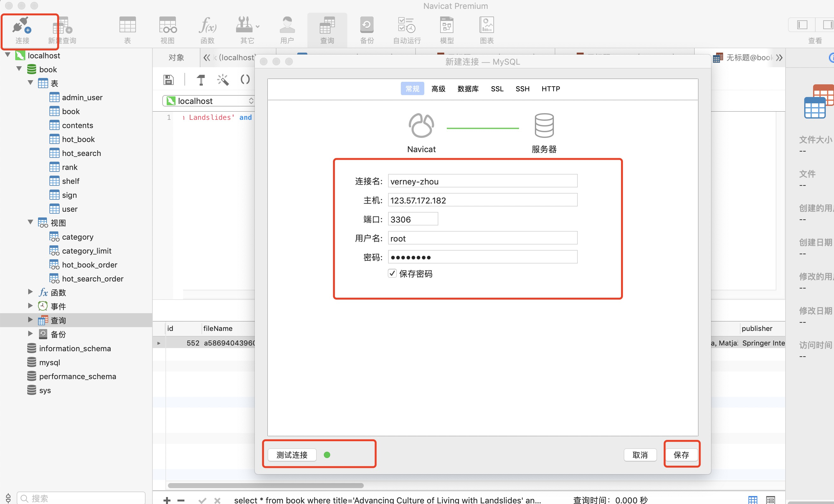This screenshot has width=834, height=504.
Task: Uncheck the 保存密码 checkbox
Action: pos(392,274)
